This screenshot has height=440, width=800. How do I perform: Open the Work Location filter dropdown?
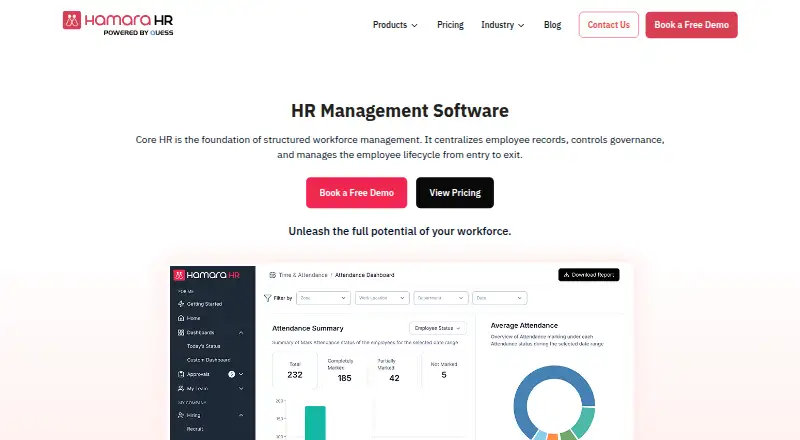coord(382,298)
